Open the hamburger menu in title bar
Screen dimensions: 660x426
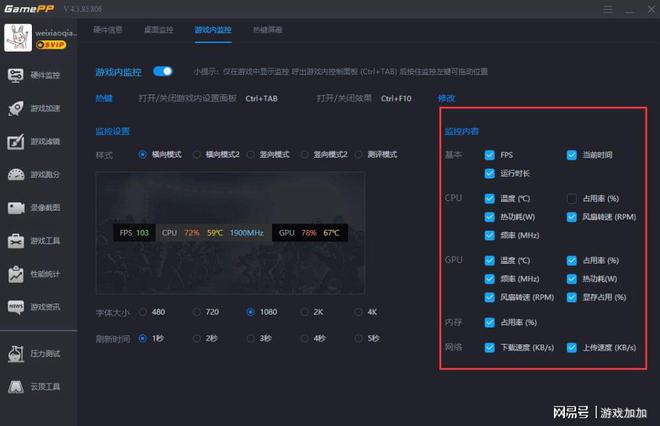(x=609, y=9)
